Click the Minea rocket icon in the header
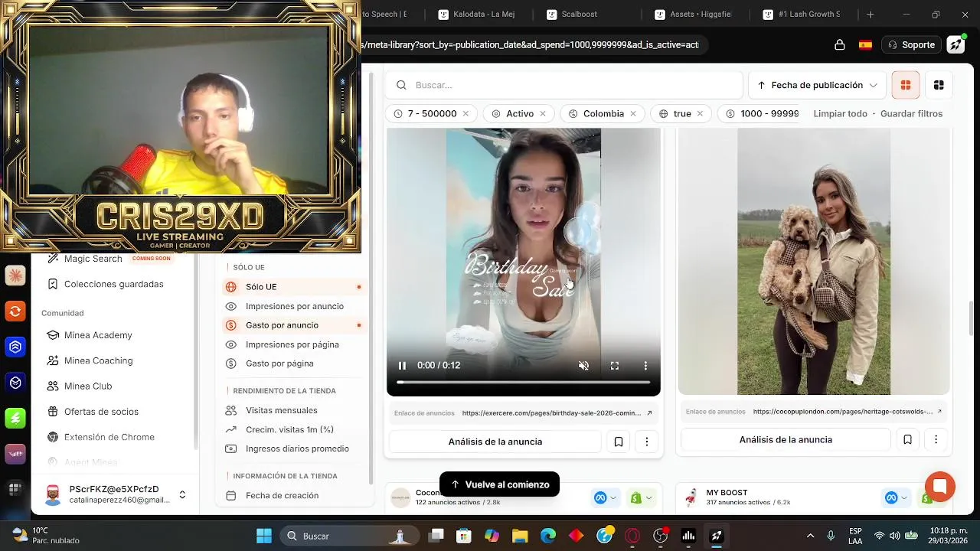 click(955, 45)
